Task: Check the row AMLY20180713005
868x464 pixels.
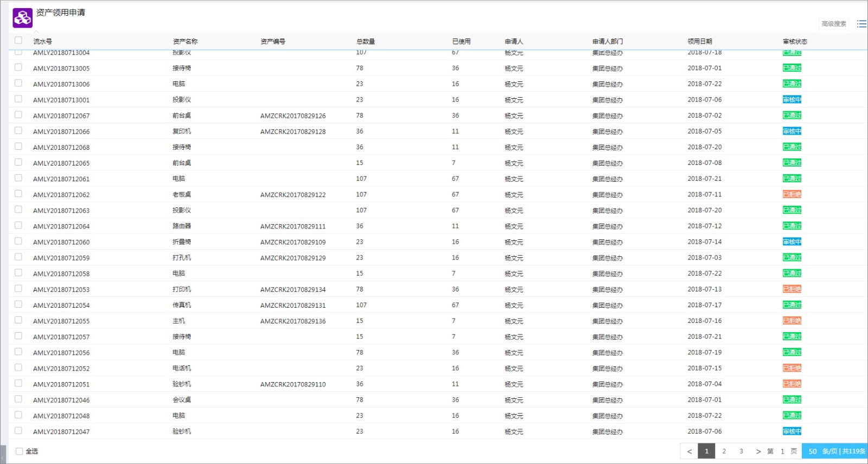Action: (x=18, y=67)
